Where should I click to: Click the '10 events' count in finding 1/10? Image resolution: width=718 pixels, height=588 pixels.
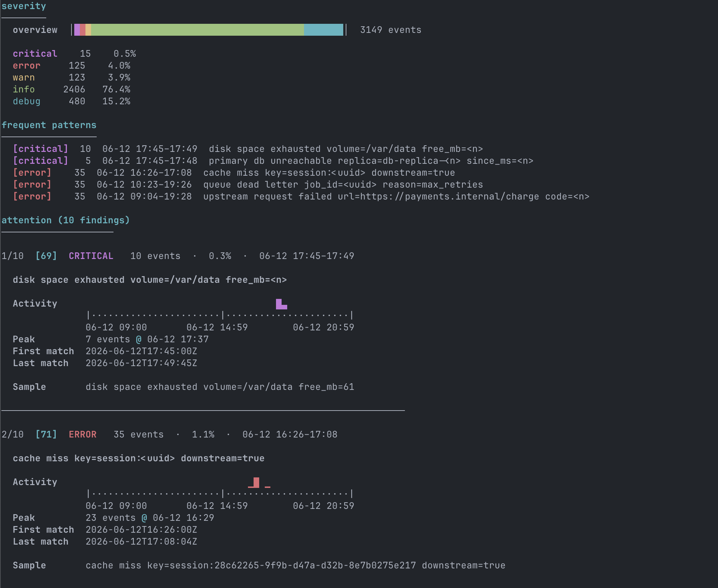(x=156, y=256)
